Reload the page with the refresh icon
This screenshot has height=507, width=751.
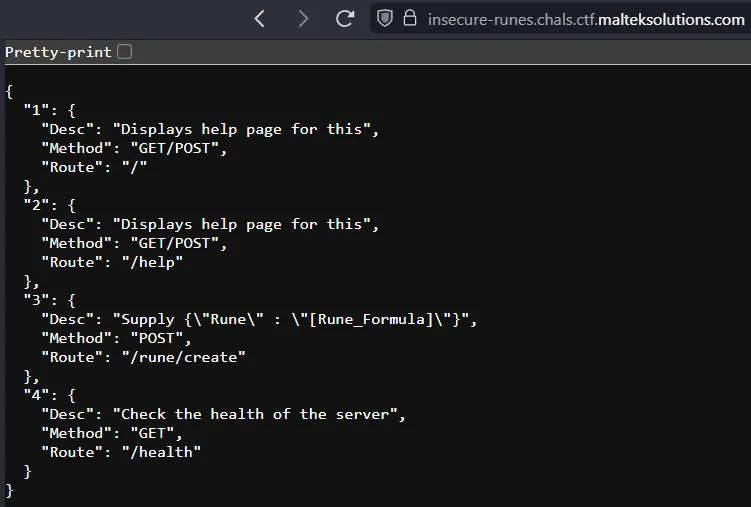click(x=345, y=19)
